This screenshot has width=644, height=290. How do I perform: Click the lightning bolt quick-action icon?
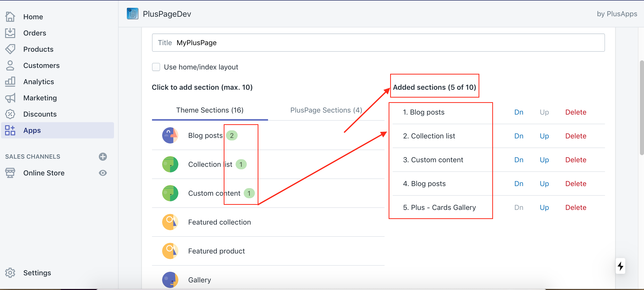point(620,266)
